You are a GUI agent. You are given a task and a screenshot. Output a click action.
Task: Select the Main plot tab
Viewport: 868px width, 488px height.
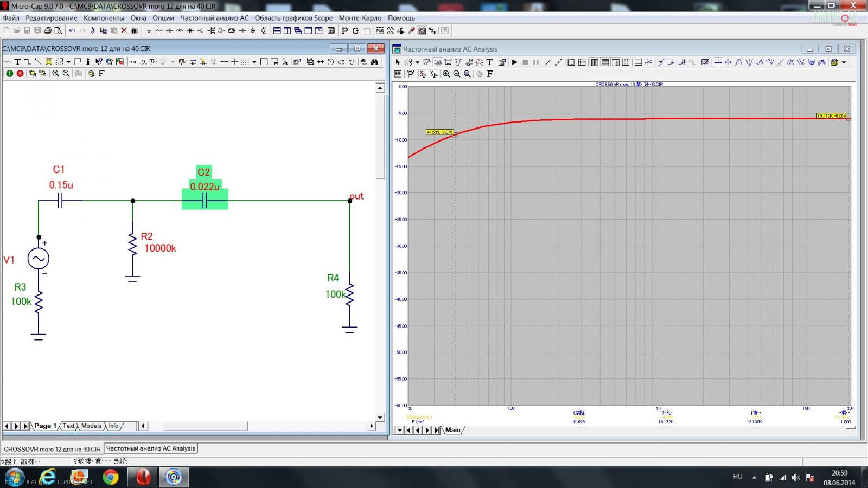pyautogui.click(x=452, y=430)
